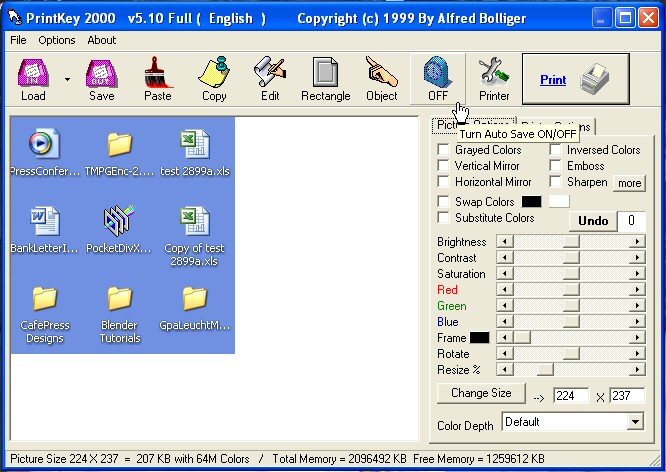Click the Resize % slider thumb

click(x=545, y=370)
